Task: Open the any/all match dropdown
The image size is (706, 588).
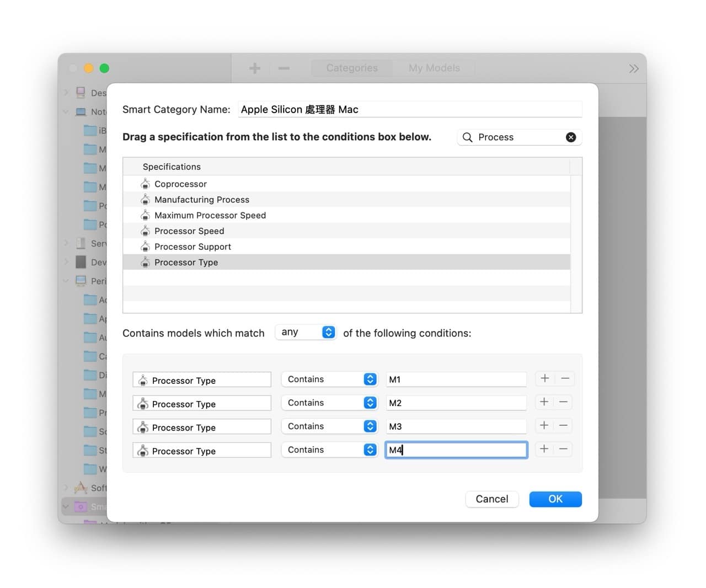Action: click(x=306, y=332)
